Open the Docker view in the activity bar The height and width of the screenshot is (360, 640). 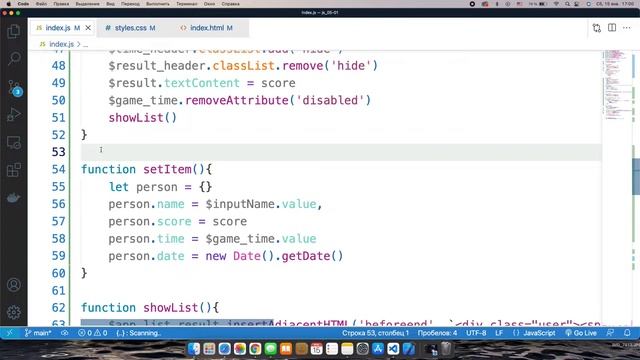click(13, 198)
